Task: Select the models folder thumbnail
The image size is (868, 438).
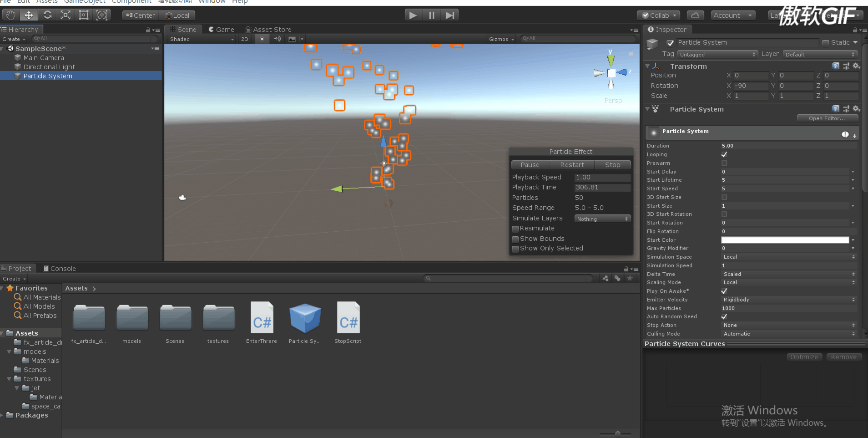Action: [132, 322]
